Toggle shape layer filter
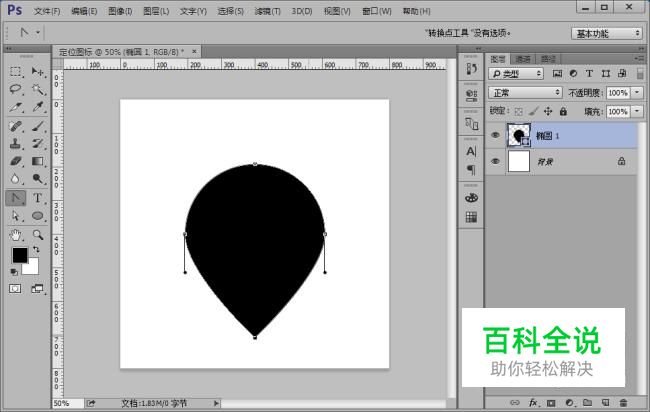The image size is (650, 412). tap(606, 74)
